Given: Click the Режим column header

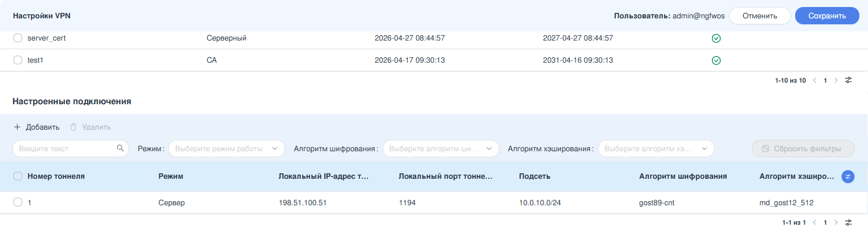Looking at the screenshot, I should [171, 176].
